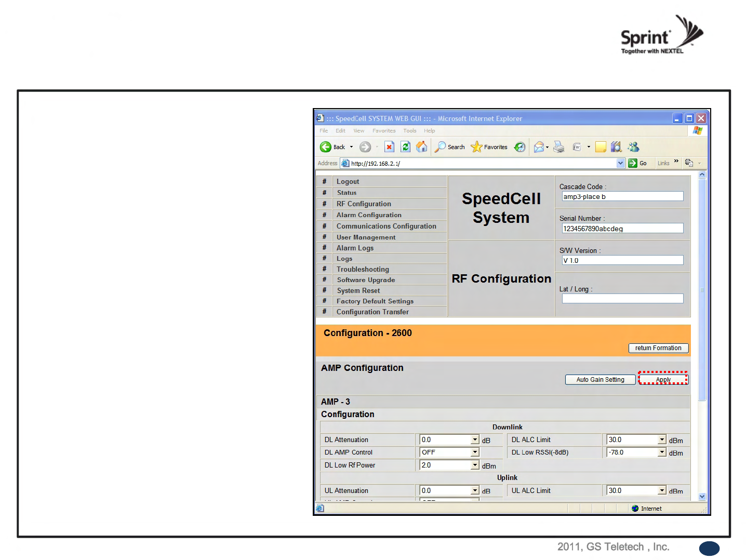Click the Messenger icon in the toolbar
The image size is (746, 560).
click(x=633, y=147)
